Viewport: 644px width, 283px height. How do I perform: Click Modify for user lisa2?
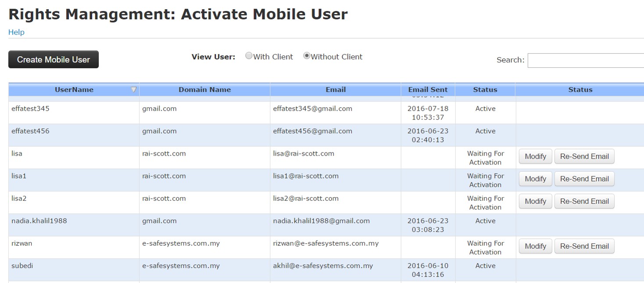[535, 201]
